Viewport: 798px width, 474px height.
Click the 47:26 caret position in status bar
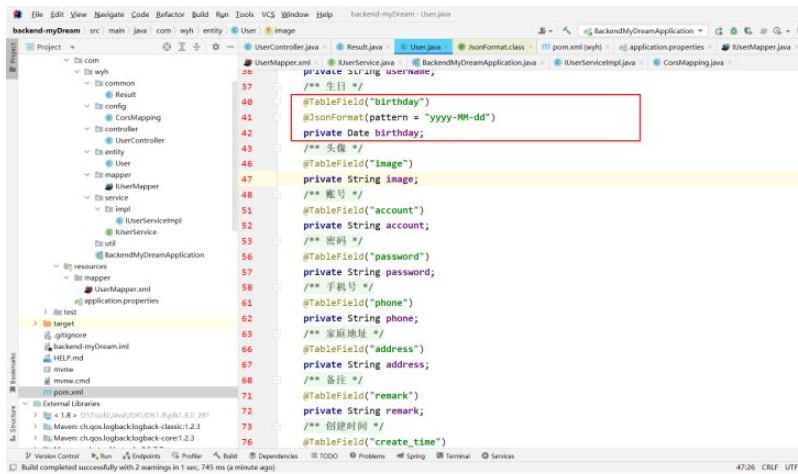[x=745, y=467]
